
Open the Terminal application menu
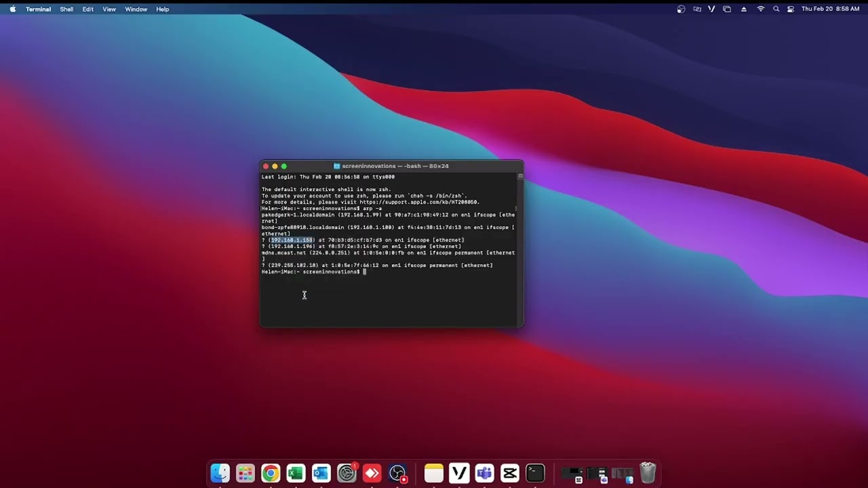pos(38,9)
